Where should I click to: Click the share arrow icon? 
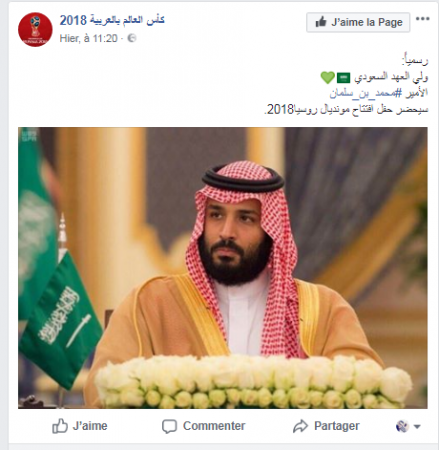coord(300,426)
